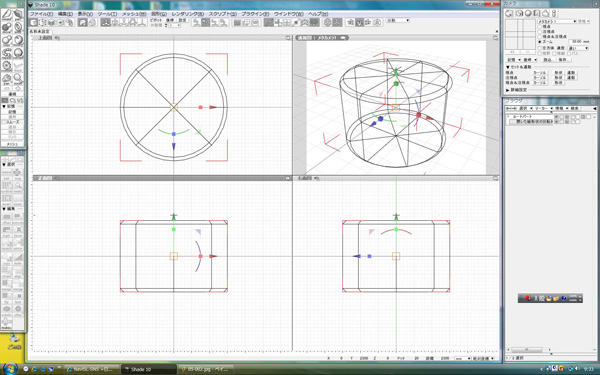Click the dashed-selection icon in the main toolbar
Image resolution: width=600 pixels, height=375 pixels.
tap(42, 23)
